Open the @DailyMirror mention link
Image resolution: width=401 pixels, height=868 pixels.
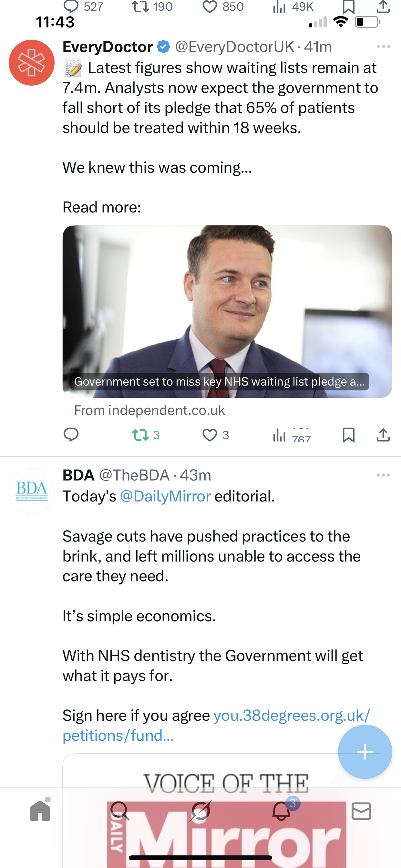(x=165, y=496)
